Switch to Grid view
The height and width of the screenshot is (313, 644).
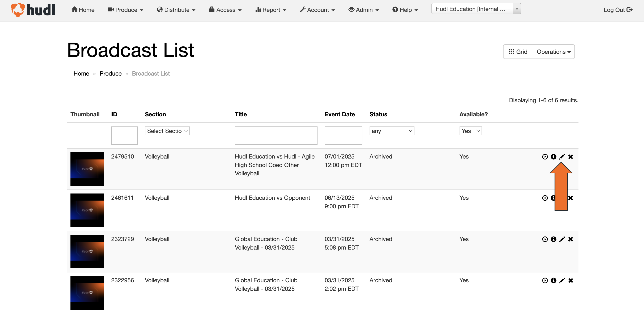pyautogui.click(x=518, y=52)
